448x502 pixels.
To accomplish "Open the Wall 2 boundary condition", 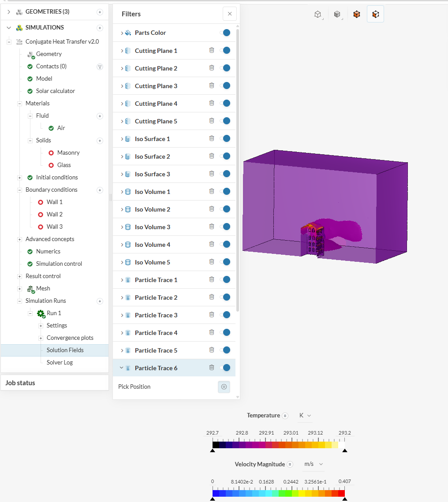I will [54, 215].
